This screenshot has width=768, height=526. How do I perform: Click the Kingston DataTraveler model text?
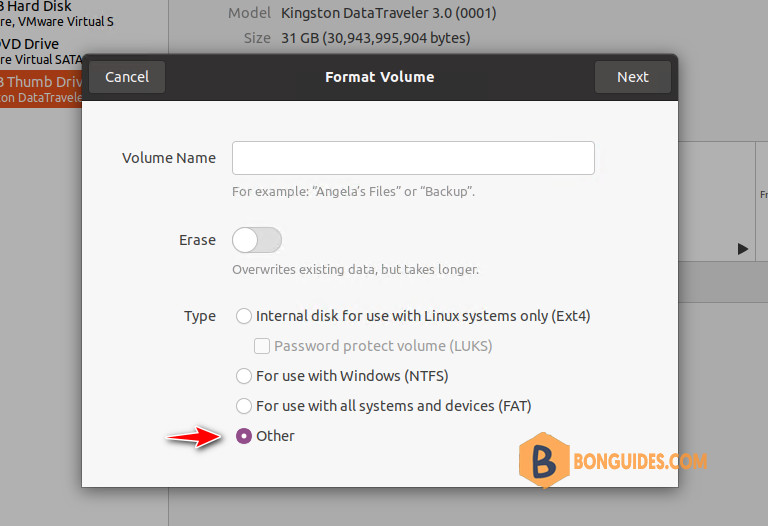coord(388,13)
